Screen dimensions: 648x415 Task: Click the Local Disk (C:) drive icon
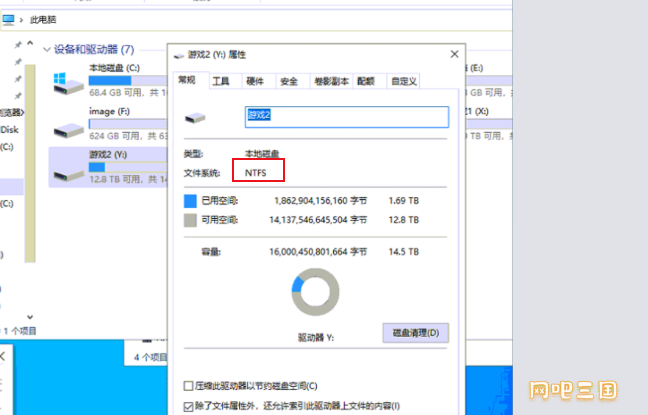click(68, 83)
